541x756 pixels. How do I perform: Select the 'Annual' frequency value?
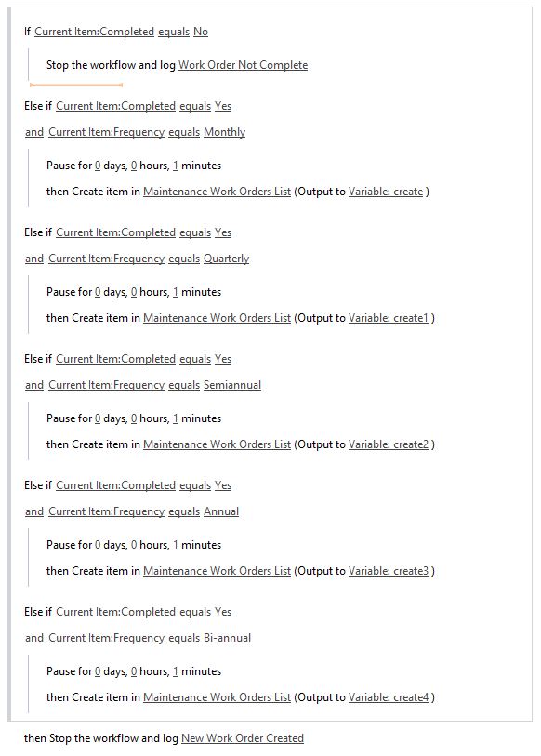click(x=221, y=511)
